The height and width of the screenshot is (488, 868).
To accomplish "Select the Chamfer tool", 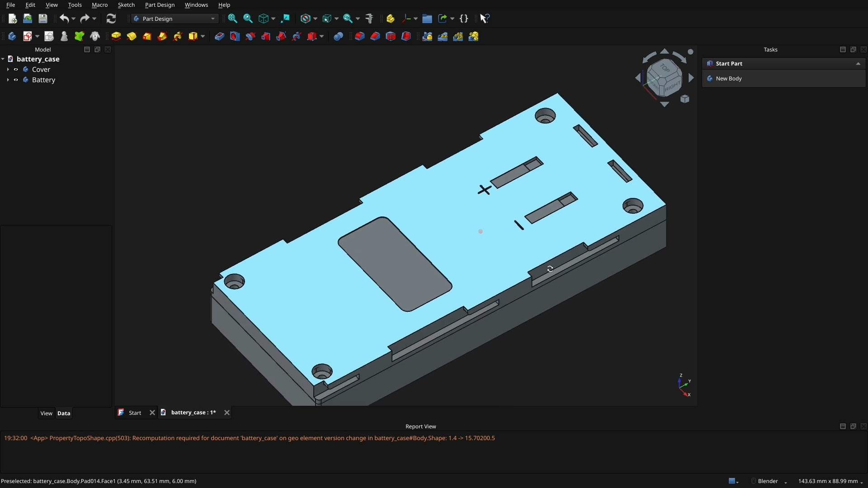I will coord(375,37).
